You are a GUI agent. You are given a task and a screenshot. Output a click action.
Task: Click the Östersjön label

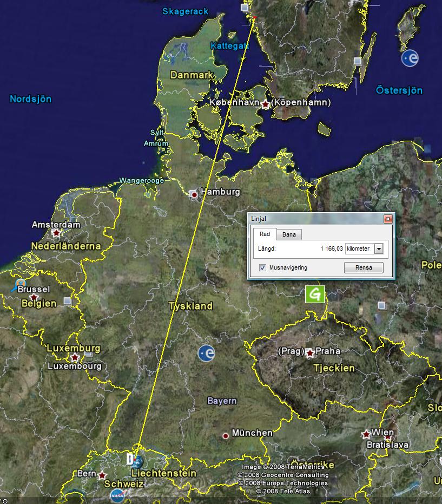[x=399, y=90]
